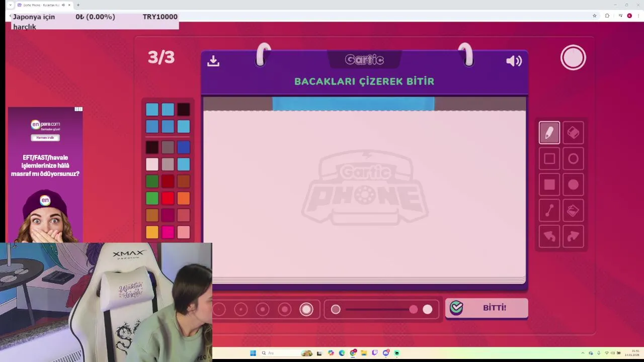Bookmark this page with the star icon
The height and width of the screenshot is (362, 644).
(594, 16)
